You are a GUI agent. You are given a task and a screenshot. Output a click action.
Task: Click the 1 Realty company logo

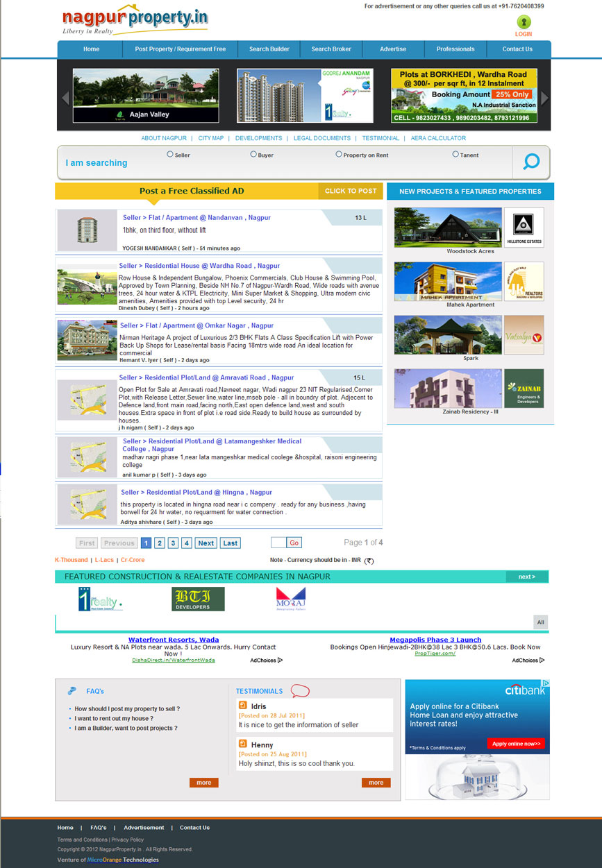click(x=101, y=599)
